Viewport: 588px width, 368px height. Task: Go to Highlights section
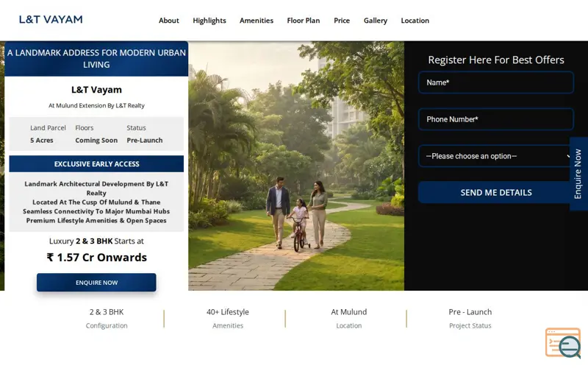(x=209, y=21)
